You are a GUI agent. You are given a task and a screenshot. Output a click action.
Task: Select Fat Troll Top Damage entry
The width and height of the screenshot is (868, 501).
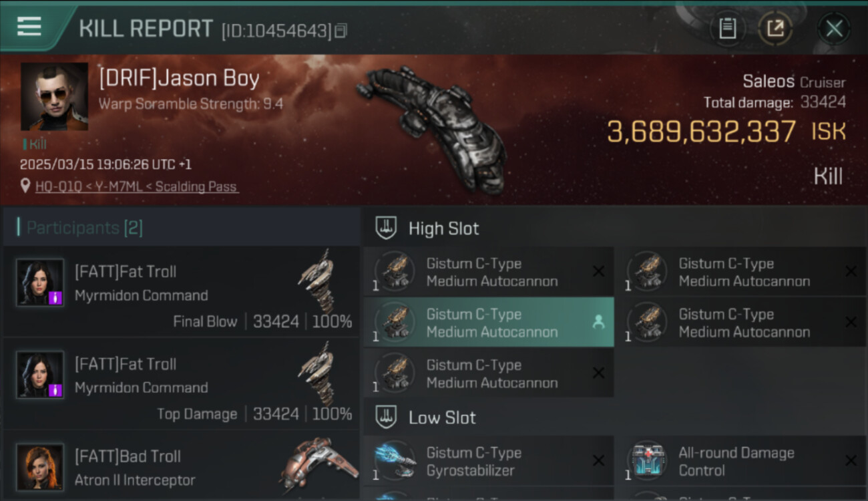182,383
